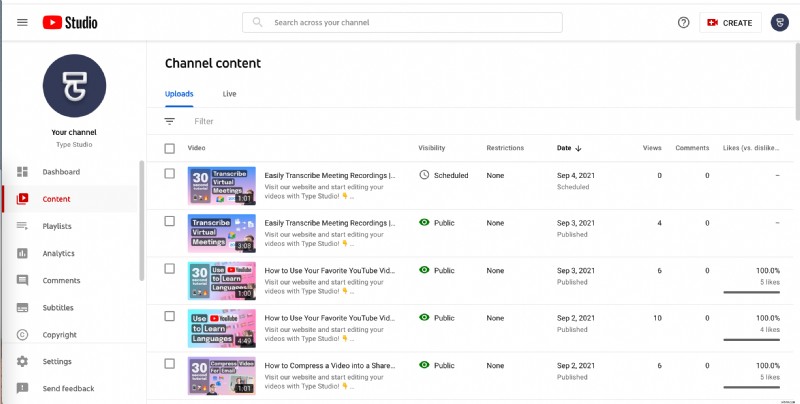Click the Comments column header
The image size is (800, 404).
pos(692,148)
